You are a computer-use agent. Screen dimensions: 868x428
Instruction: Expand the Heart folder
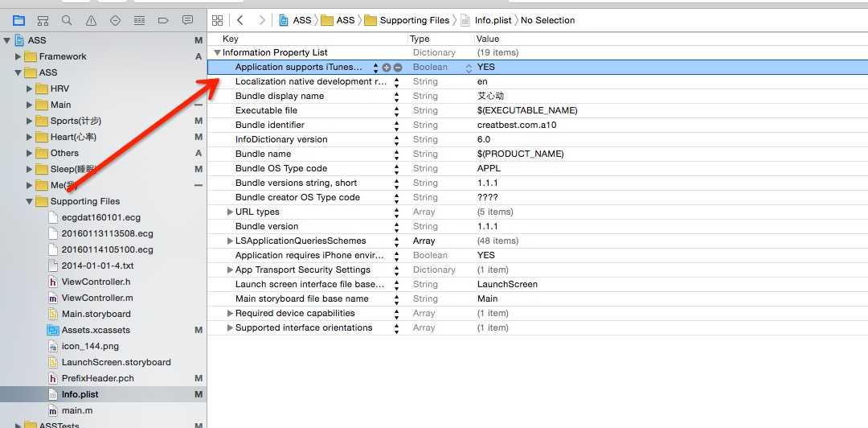pos(30,137)
